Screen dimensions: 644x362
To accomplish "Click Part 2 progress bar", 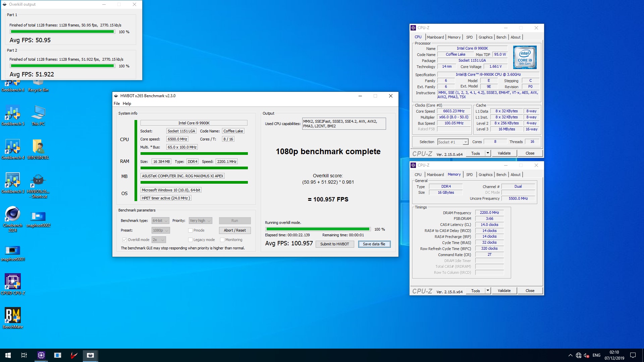I will click(62, 66).
